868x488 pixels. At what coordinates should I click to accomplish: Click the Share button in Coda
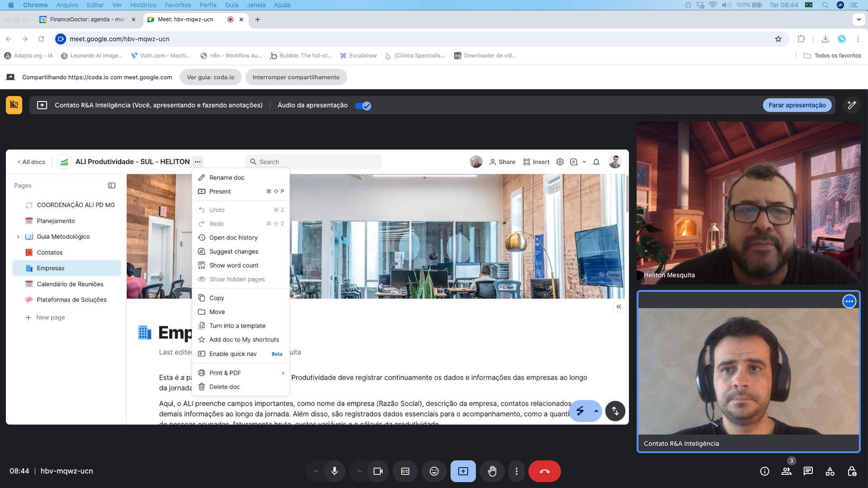pyautogui.click(x=502, y=162)
